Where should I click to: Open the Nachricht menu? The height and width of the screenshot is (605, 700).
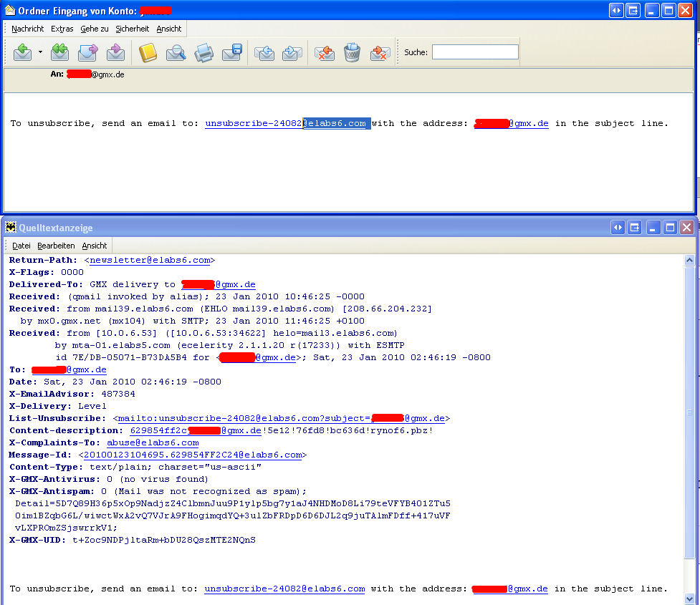coord(28,29)
